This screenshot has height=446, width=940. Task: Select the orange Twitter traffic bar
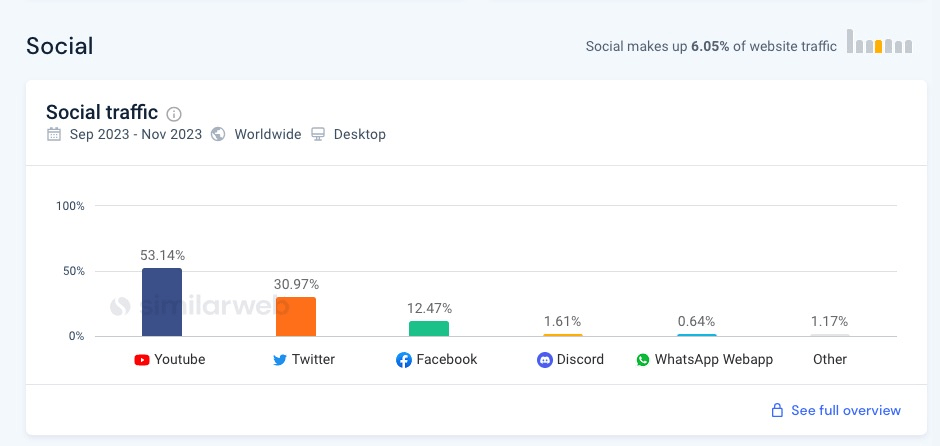pyautogui.click(x=296, y=316)
